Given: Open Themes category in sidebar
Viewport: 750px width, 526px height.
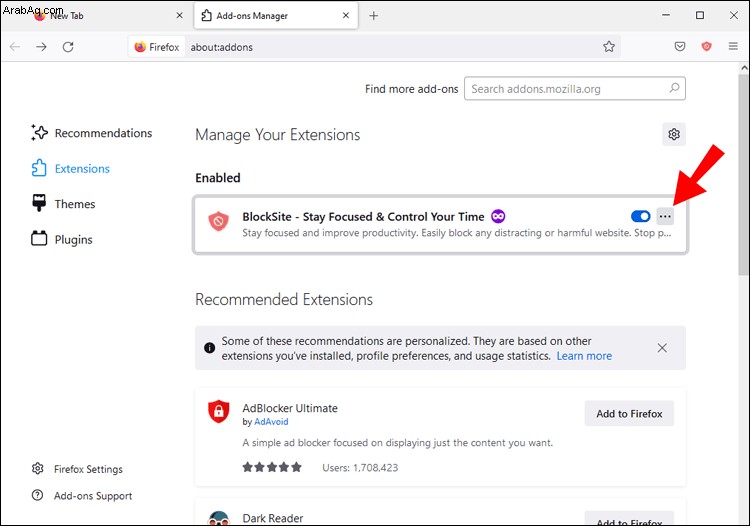Looking at the screenshot, I should [63, 204].
